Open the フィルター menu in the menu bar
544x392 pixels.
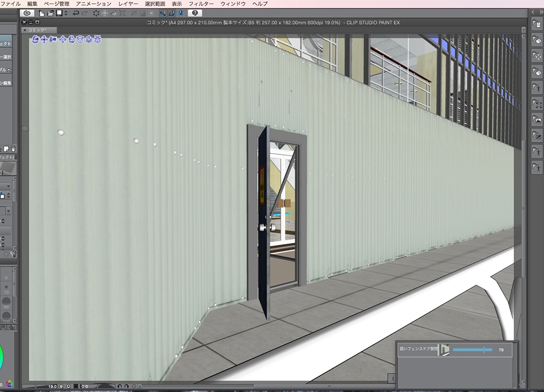point(200,3)
